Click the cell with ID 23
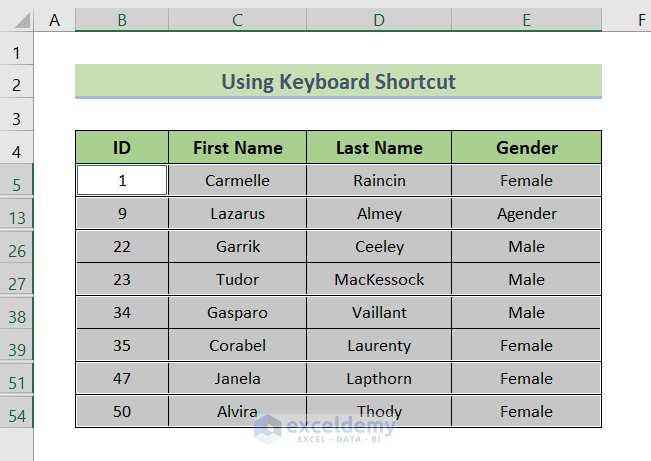 122,279
